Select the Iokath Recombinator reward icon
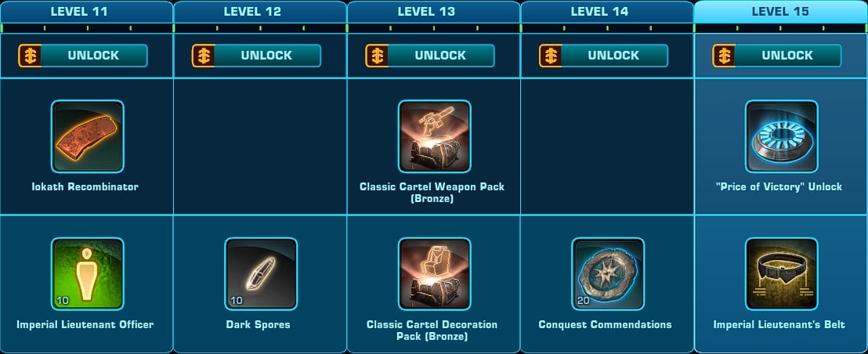This screenshot has width=868, height=354. coord(88,136)
